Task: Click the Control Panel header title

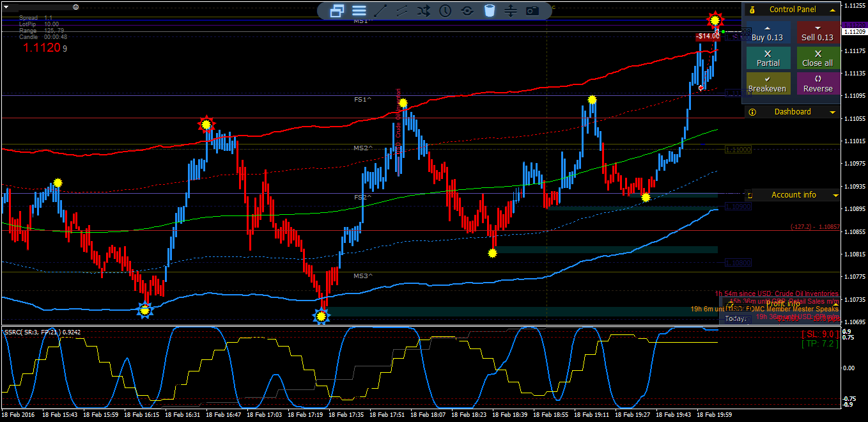Action: pos(793,10)
